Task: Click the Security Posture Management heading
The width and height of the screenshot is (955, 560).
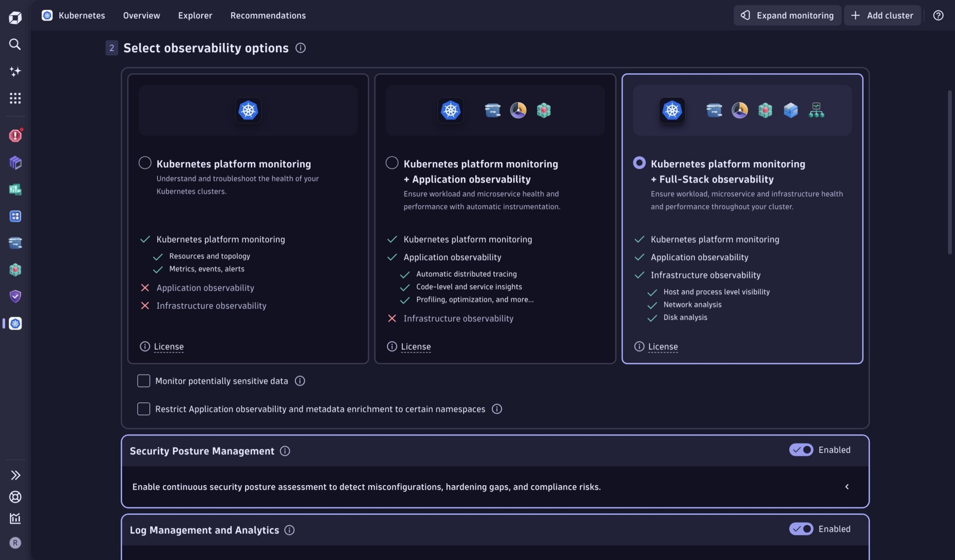Action: pos(201,451)
